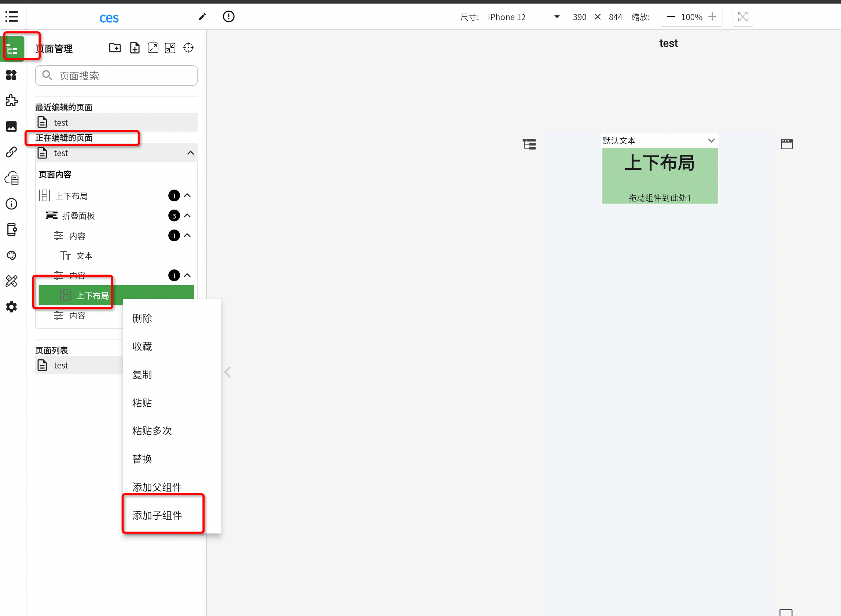
Task: Select the highlighted 上下布局 tree item
Action: coord(116,295)
